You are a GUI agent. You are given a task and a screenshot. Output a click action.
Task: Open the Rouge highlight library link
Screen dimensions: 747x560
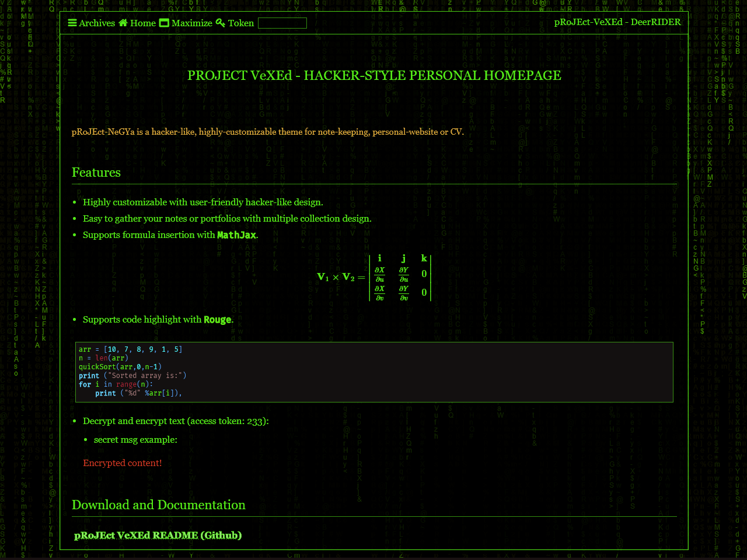(x=217, y=320)
